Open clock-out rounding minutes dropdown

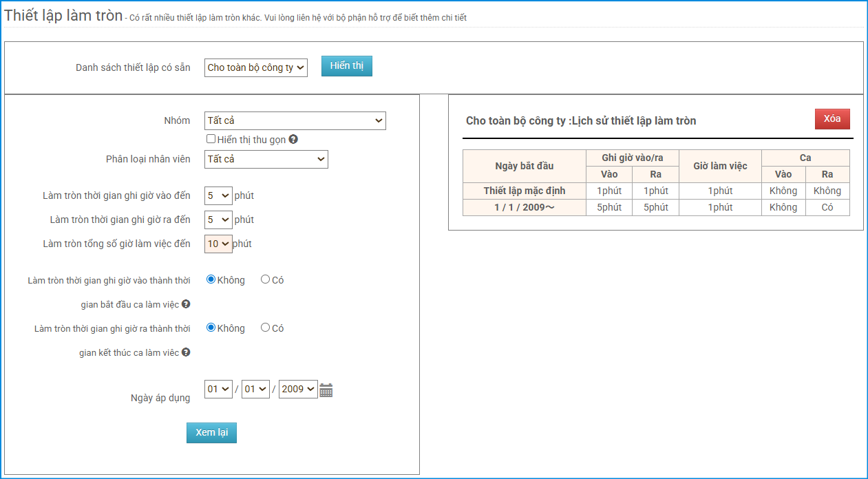pos(218,220)
